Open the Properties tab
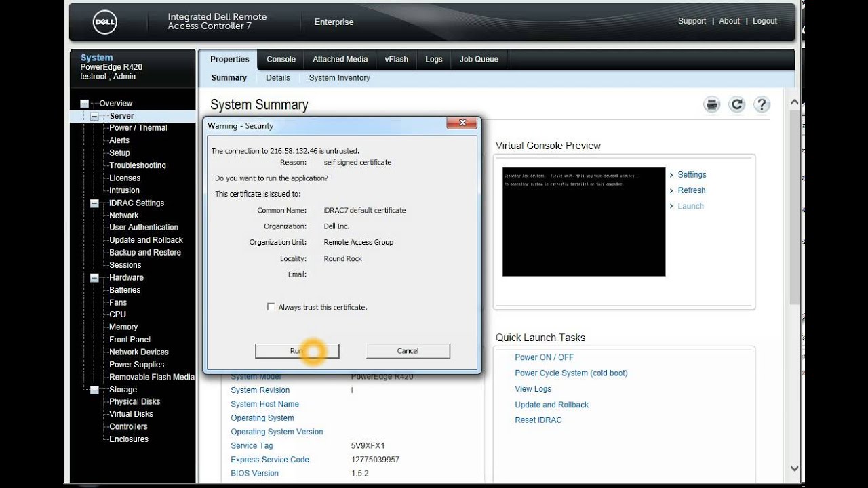The height and width of the screenshot is (488, 868). point(229,59)
